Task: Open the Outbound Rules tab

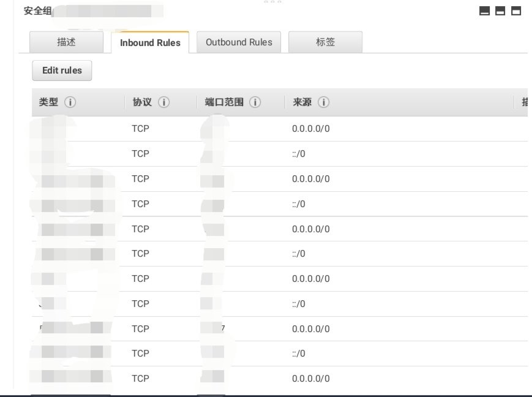Action: tap(239, 42)
